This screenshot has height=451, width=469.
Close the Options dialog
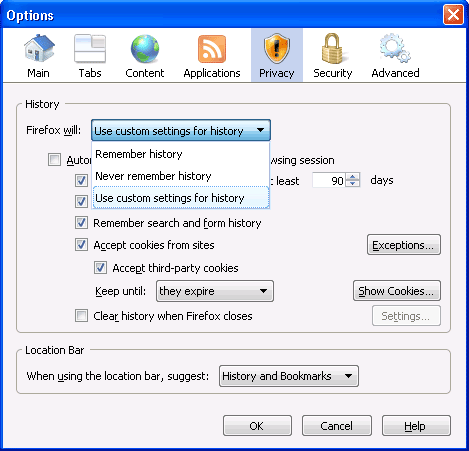click(453, 15)
